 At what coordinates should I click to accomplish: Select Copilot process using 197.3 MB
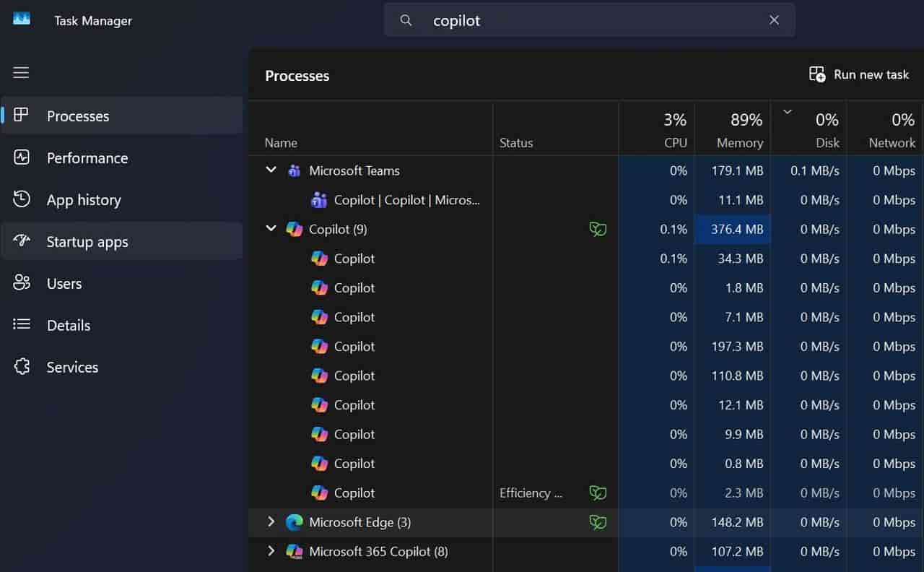point(586,346)
